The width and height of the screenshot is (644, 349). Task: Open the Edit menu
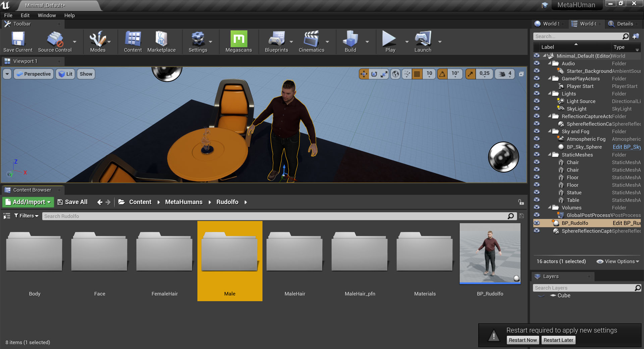25,15
